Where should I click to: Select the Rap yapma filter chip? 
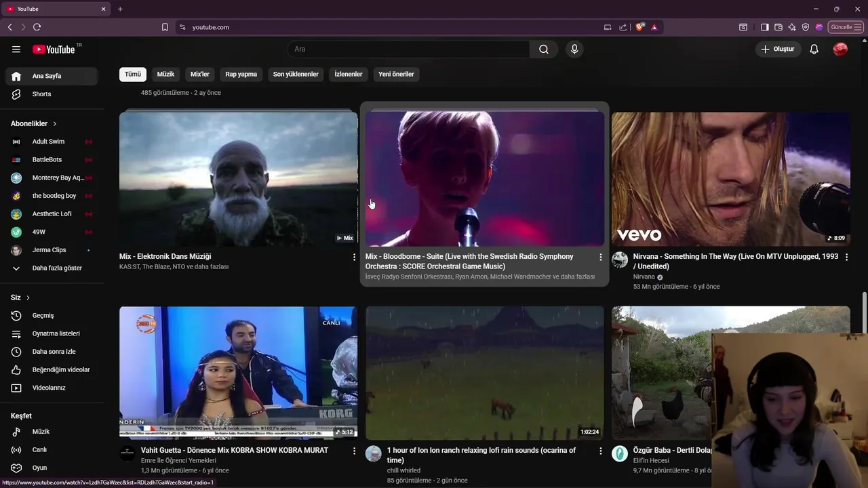click(241, 74)
